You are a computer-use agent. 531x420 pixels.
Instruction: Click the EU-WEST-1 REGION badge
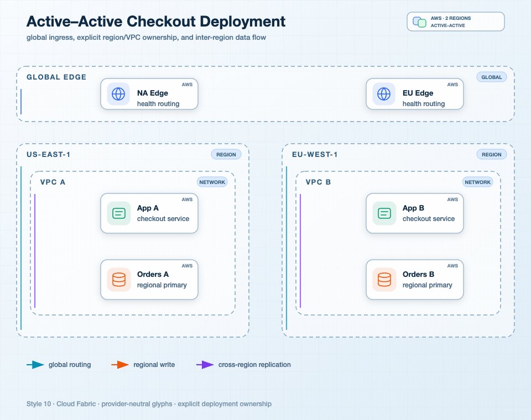pos(492,154)
